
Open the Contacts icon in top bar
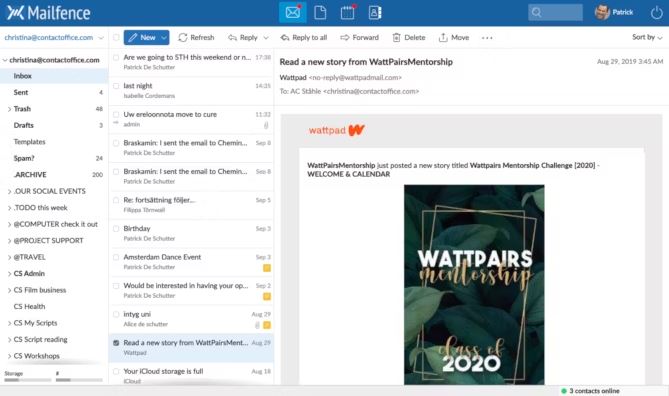point(375,12)
